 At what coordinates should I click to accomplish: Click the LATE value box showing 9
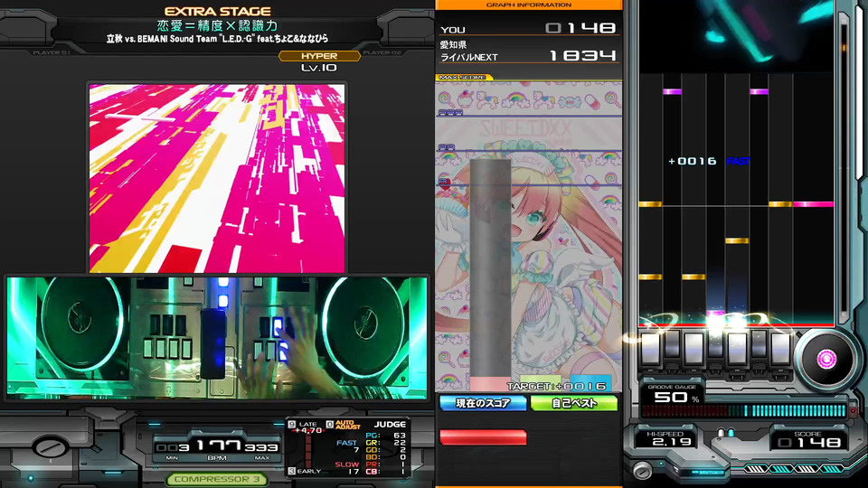pyautogui.click(x=292, y=425)
